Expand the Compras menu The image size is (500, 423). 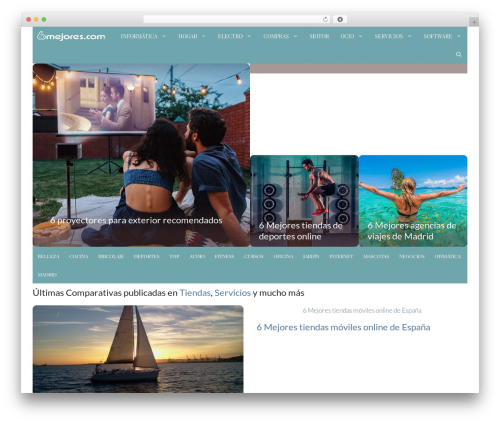[x=280, y=36]
